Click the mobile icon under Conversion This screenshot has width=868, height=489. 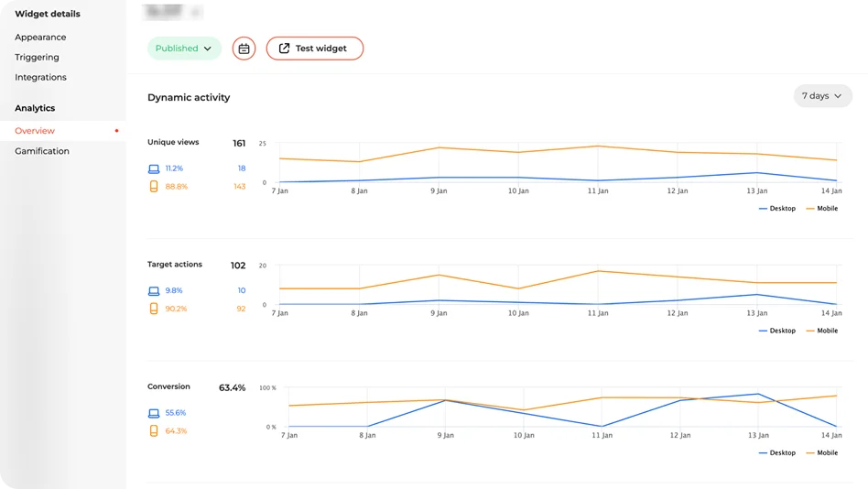154,430
